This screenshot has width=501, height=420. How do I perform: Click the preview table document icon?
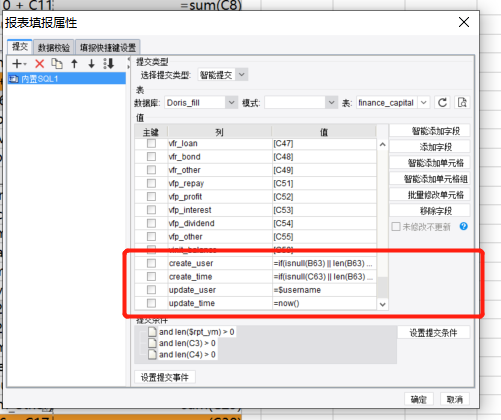462,102
